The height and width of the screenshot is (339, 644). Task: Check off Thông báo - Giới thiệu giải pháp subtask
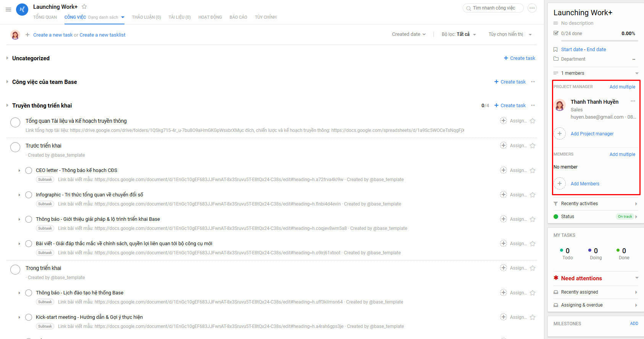click(29, 219)
